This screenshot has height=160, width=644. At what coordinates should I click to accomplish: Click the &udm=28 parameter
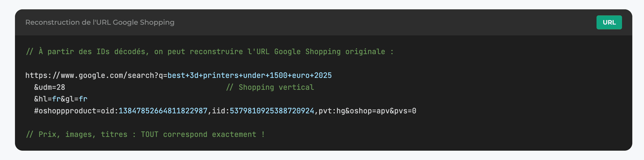(50, 87)
